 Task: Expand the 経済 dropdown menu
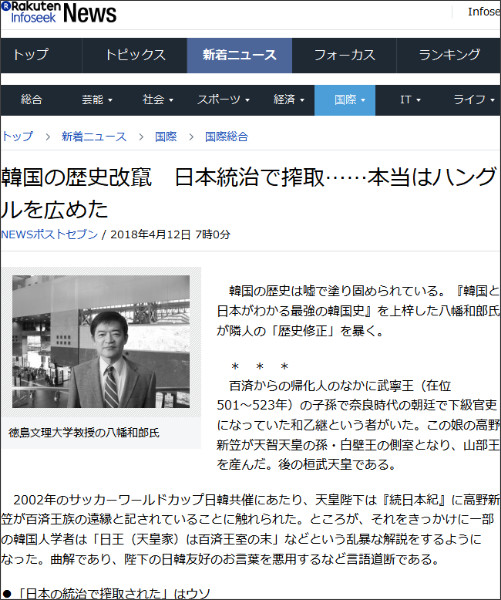(289, 100)
